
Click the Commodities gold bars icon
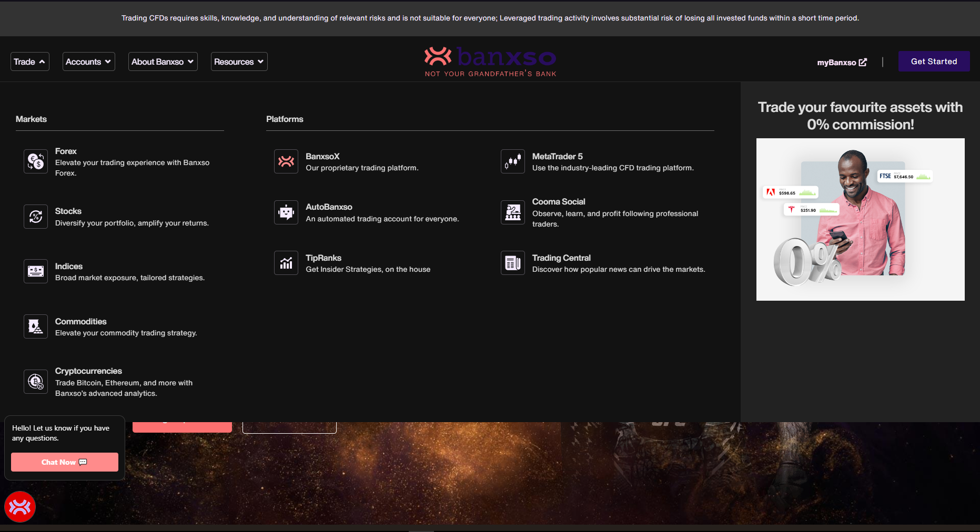[x=36, y=326]
